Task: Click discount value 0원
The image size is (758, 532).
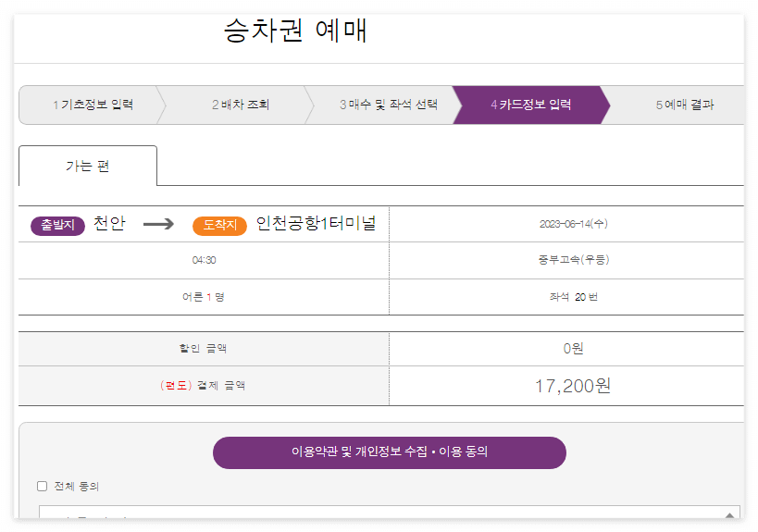Action: click(x=573, y=349)
